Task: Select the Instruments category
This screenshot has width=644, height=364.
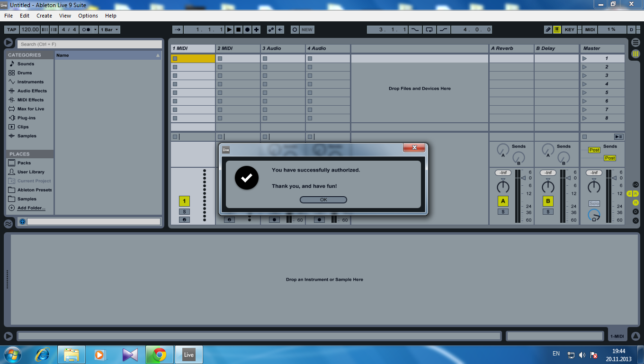Action: point(30,82)
